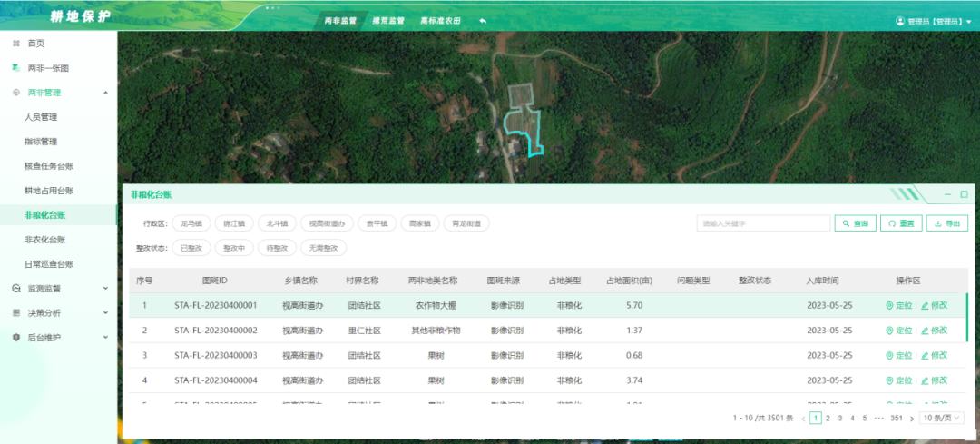Click 修改 edit pencil icon for row 2

point(926,331)
